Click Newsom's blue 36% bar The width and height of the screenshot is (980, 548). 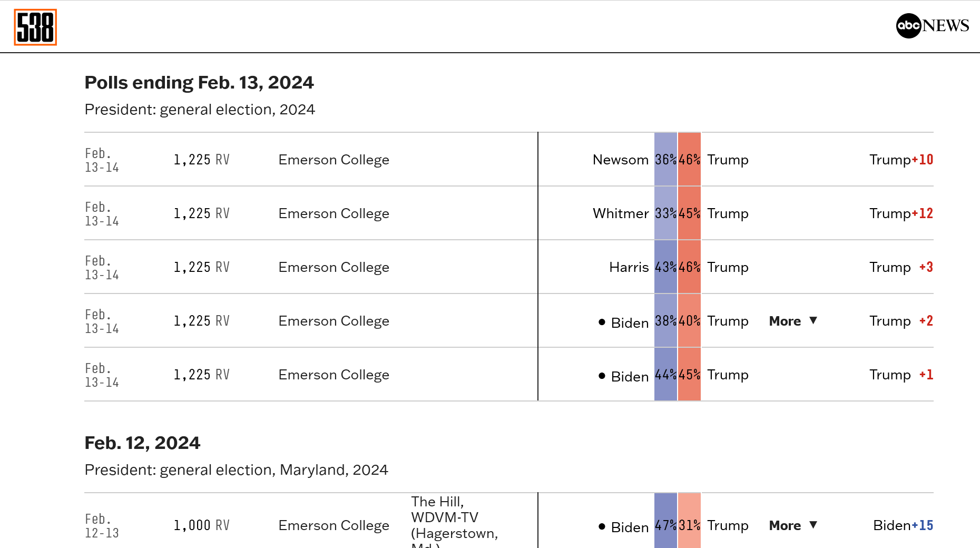[x=665, y=159]
